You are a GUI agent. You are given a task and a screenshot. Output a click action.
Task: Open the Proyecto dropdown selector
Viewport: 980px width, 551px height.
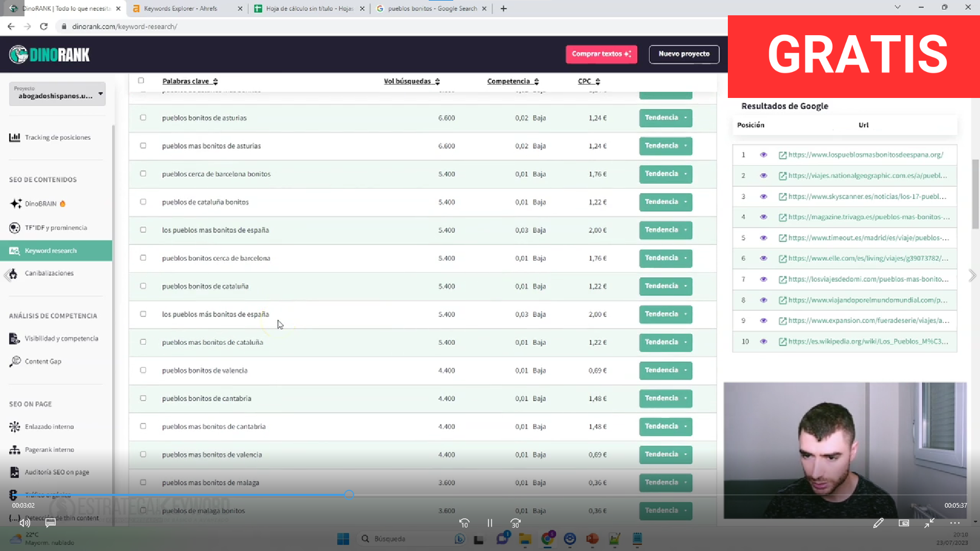pyautogui.click(x=57, y=94)
